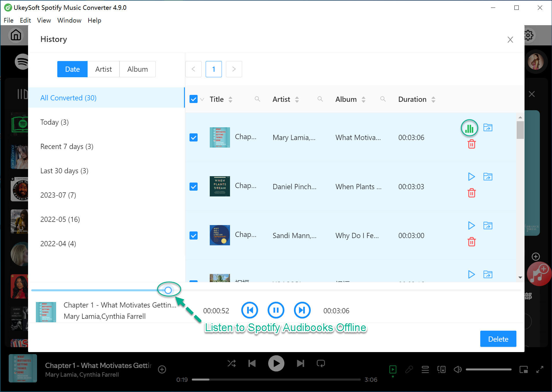Skip to previous track in History player

point(249,310)
